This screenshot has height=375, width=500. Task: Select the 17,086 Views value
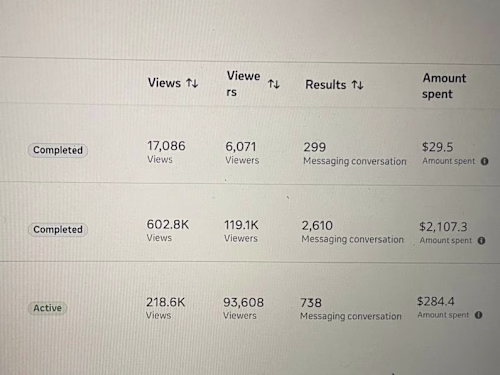click(166, 152)
